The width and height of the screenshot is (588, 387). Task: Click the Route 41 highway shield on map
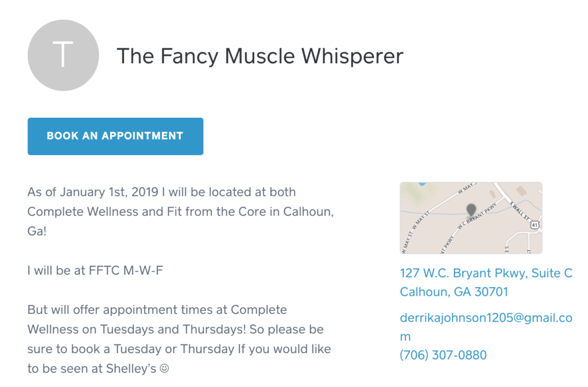[535, 225]
